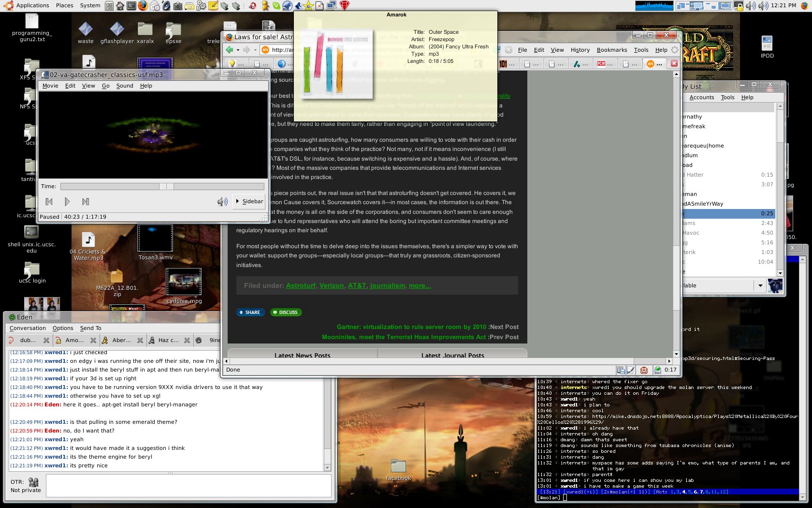812x508 pixels.
Task: Open Sound menu in media player
Action: pos(125,86)
